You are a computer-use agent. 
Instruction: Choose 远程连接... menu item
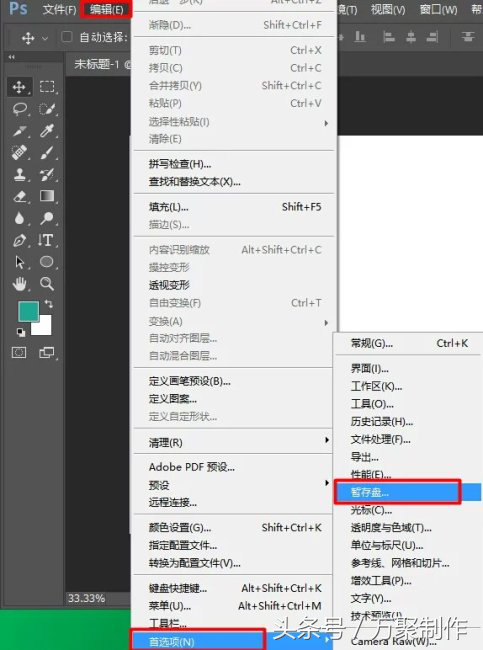(x=233, y=502)
